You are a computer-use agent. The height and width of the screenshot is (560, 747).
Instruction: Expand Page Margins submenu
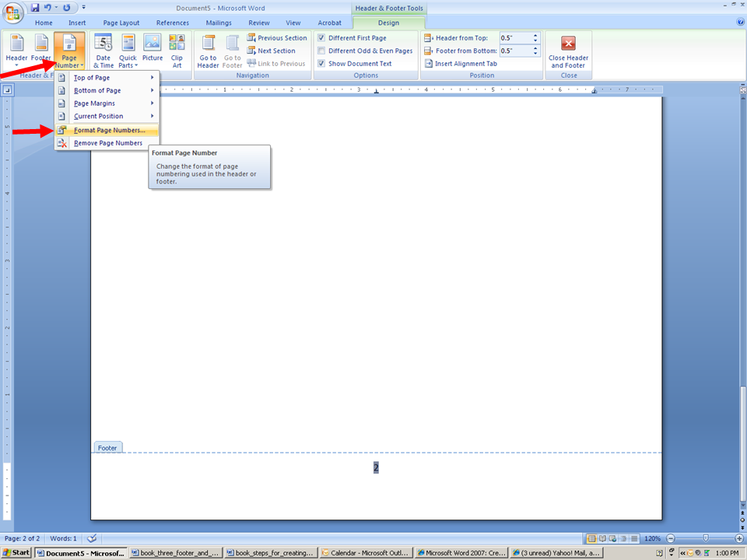(x=107, y=103)
